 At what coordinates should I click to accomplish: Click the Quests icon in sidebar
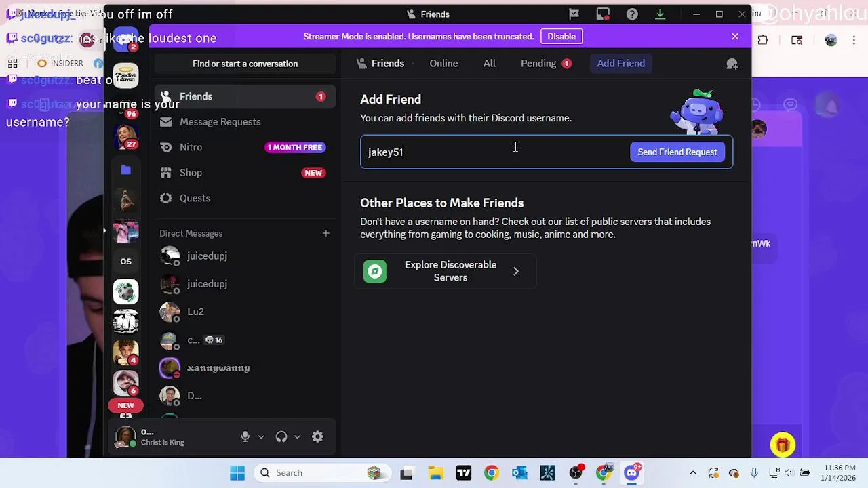click(x=165, y=198)
